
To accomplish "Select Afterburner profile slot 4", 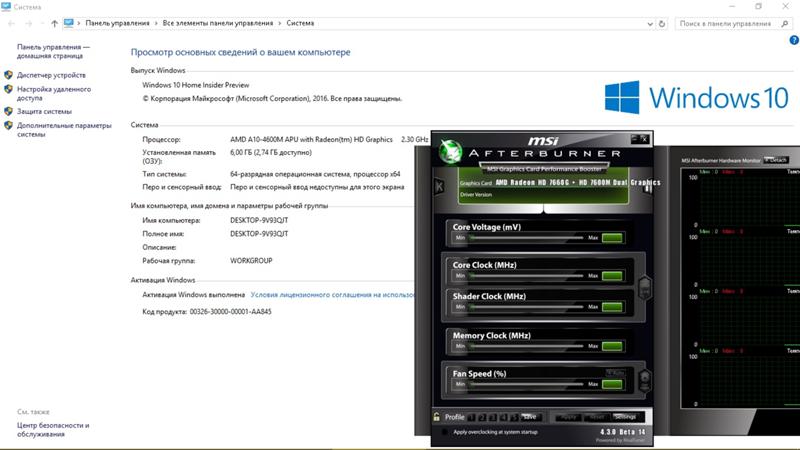I will (x=504, y=417).
